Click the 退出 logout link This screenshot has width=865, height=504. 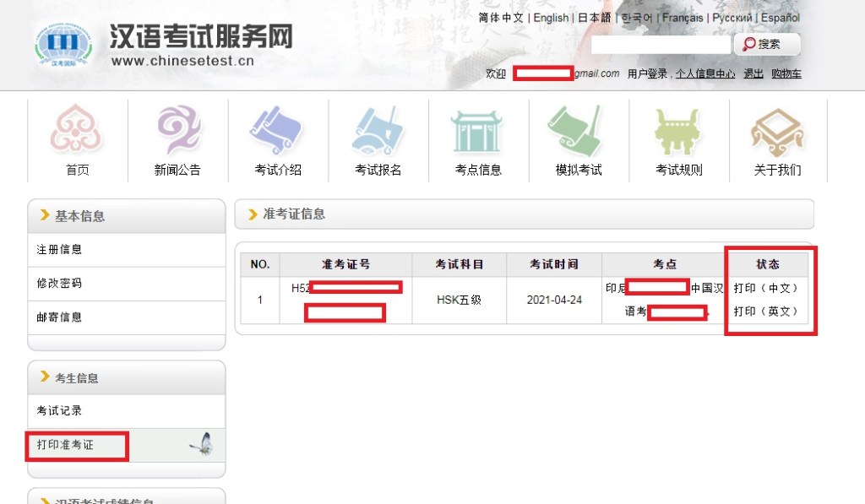(753, 74)
